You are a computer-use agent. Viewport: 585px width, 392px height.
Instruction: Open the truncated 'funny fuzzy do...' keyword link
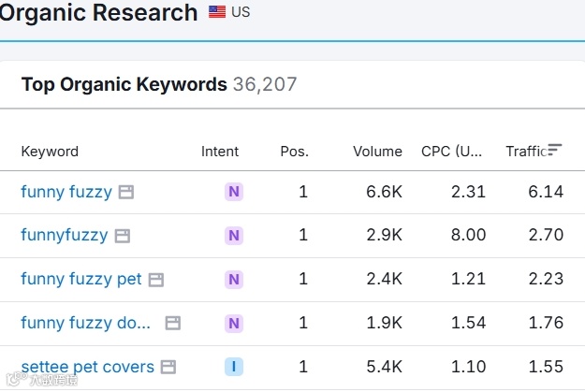click(x=86, y=324)
